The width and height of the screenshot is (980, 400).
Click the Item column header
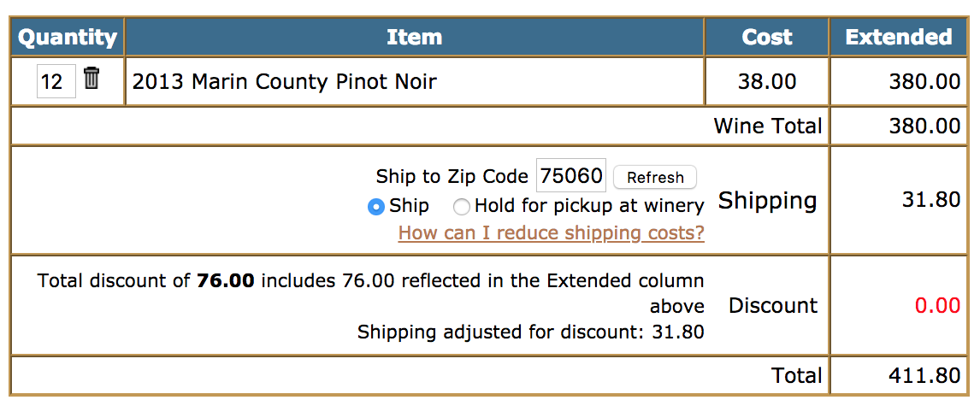415,37
